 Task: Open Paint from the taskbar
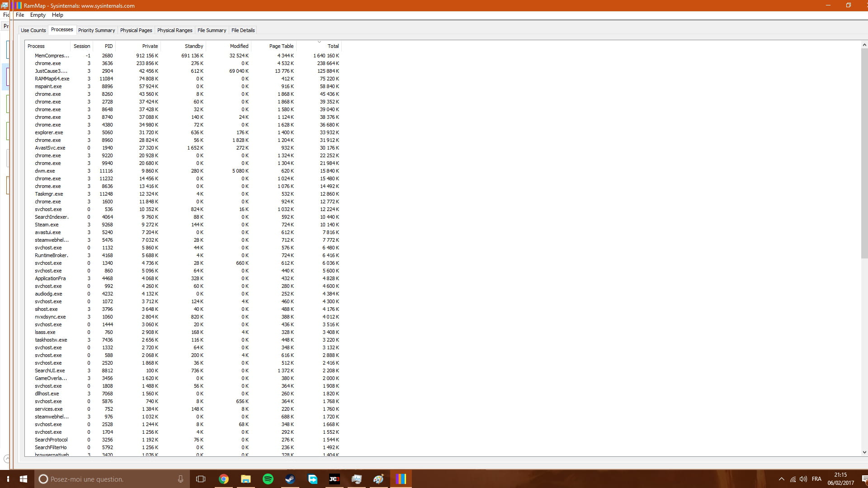(378, 479)
